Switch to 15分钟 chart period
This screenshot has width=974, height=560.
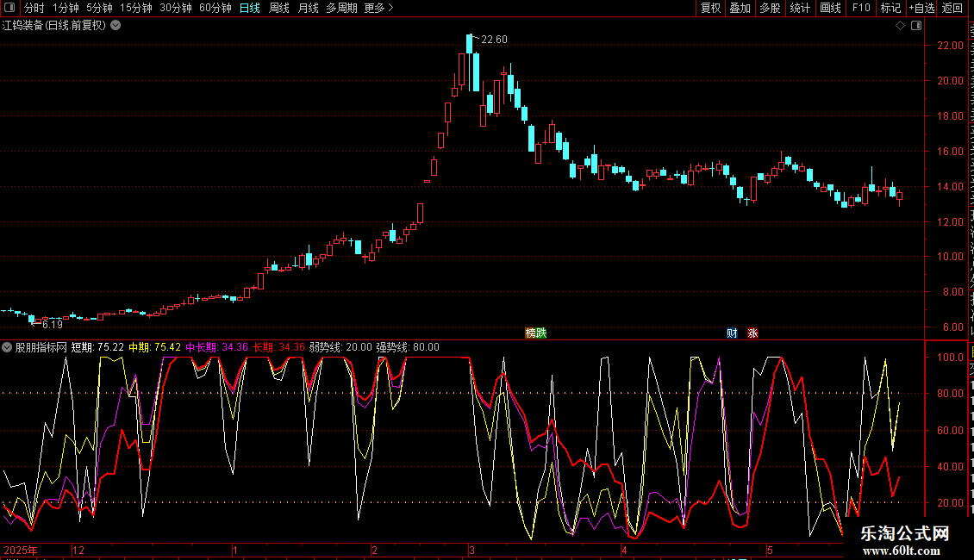coord(136,8)
